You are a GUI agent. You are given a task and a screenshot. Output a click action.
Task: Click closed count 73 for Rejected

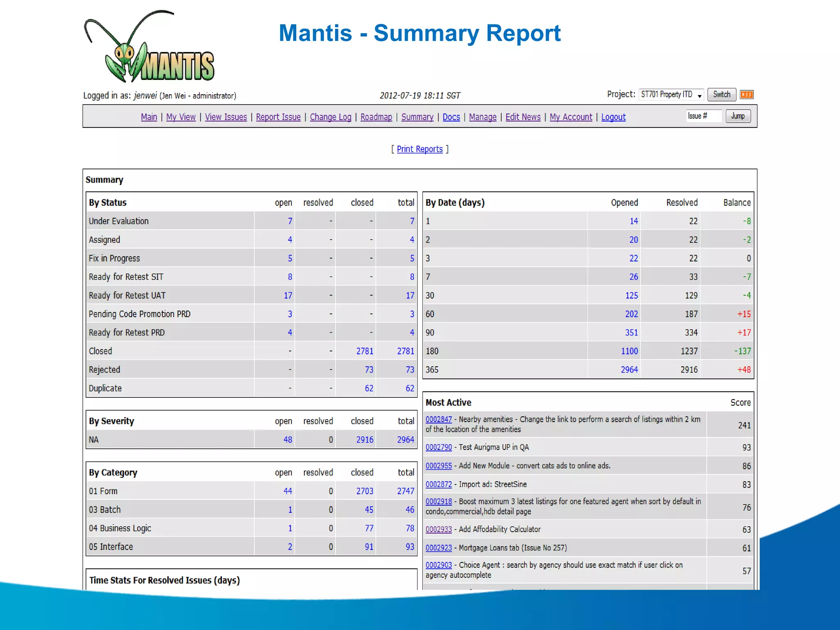[369, 370]
